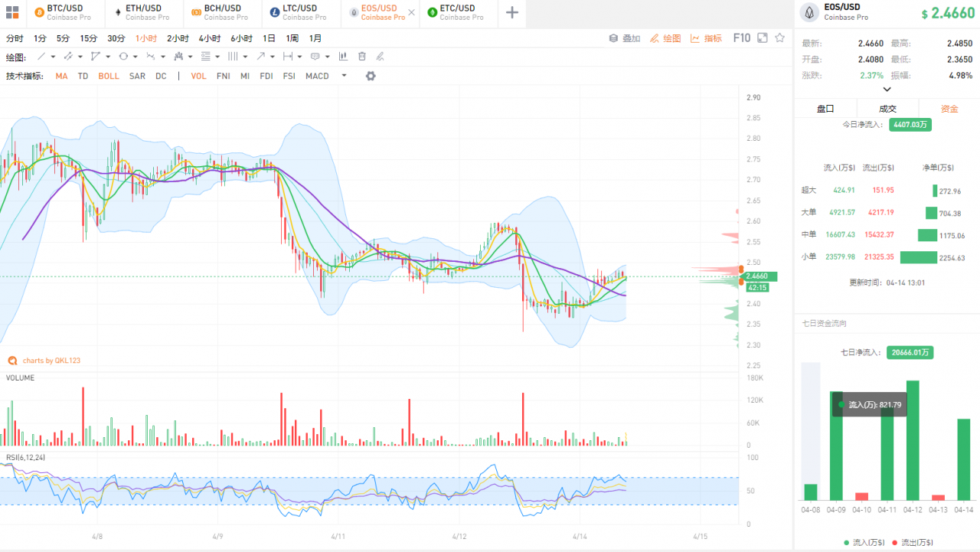Open trend line tool dropdown arrow

[x=53, y=57]
